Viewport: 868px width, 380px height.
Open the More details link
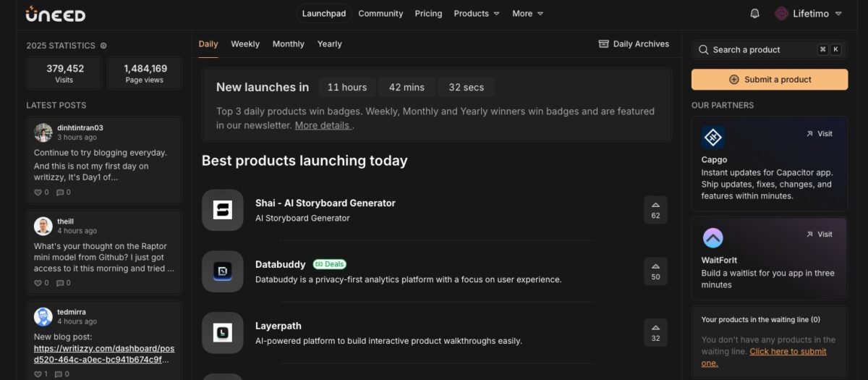pyautogui.click(x=323, y=125)
